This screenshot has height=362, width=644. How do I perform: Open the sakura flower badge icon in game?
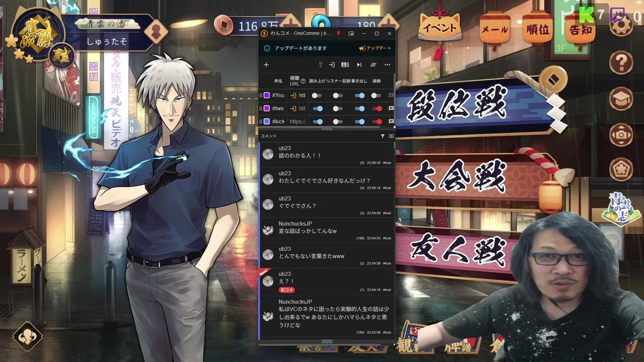621,169
